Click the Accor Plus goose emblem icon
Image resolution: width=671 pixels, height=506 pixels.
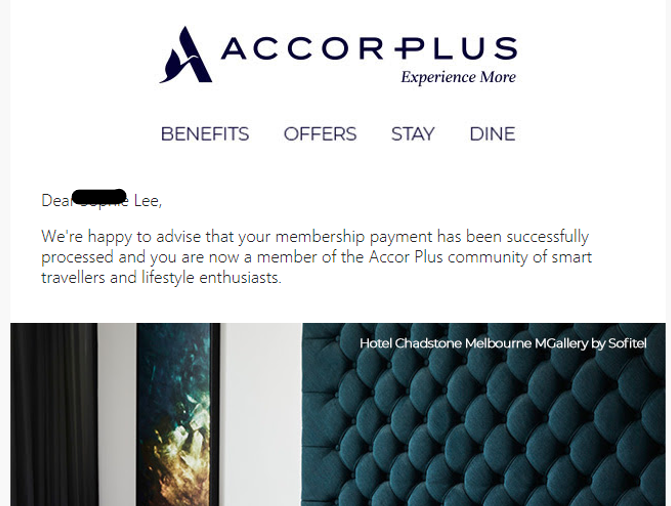tap(186, 54)
